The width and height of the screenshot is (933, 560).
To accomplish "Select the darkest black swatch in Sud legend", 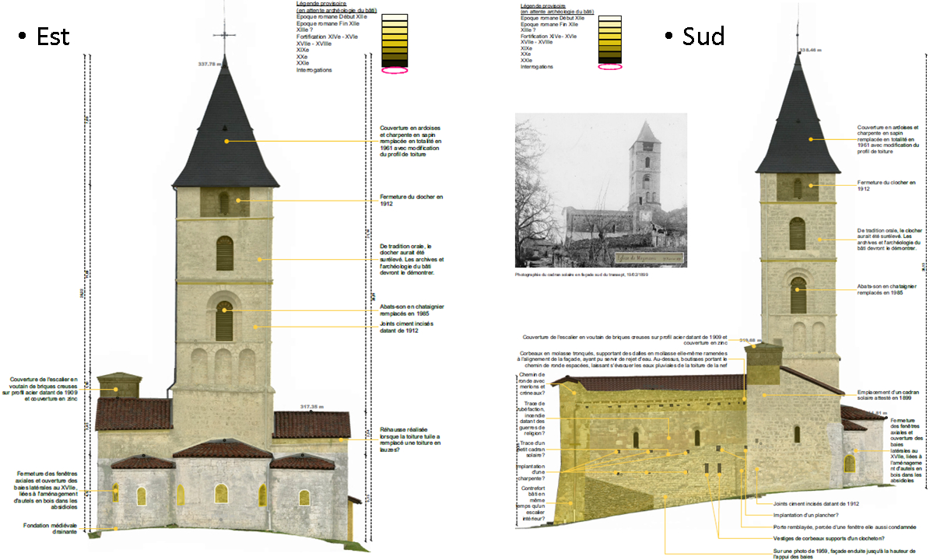I will [609, 58].
